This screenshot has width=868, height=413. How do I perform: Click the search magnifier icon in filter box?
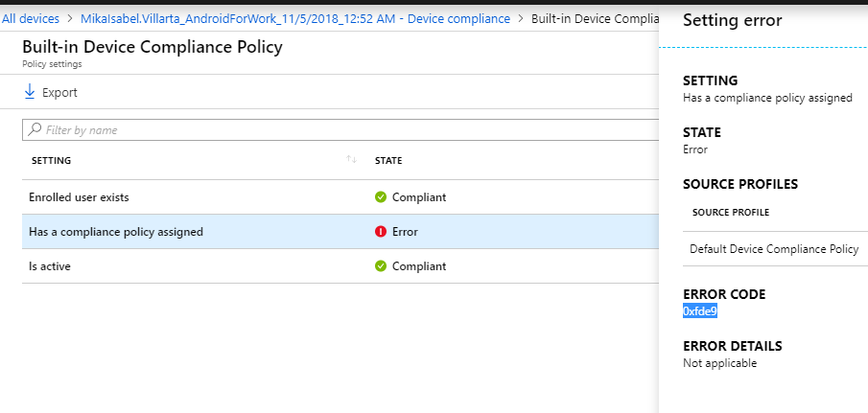35,129
